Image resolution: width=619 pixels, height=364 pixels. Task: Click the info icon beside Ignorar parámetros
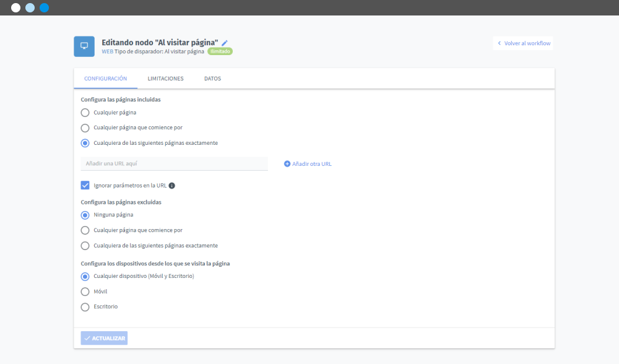172,186
